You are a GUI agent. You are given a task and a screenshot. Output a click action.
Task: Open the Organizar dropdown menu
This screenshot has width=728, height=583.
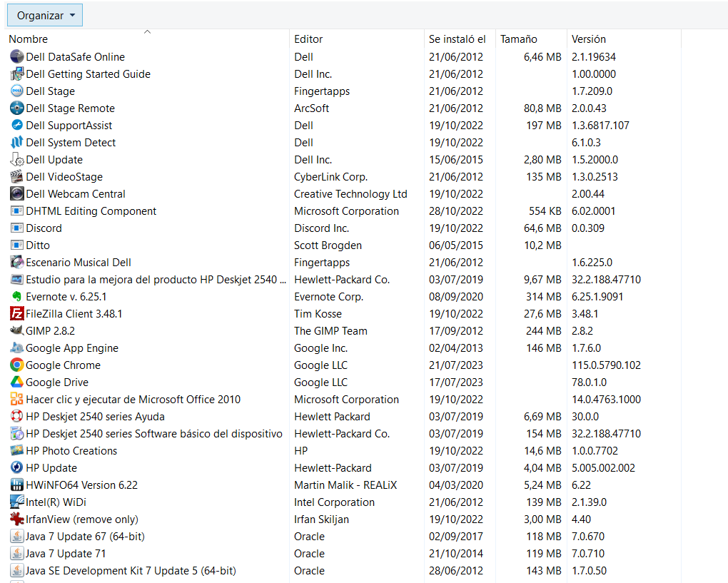pyautogui.click(x=45, y=15)
